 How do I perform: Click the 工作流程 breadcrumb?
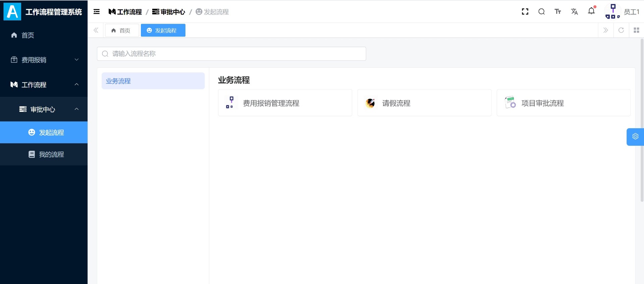click(x=125, y=12)
